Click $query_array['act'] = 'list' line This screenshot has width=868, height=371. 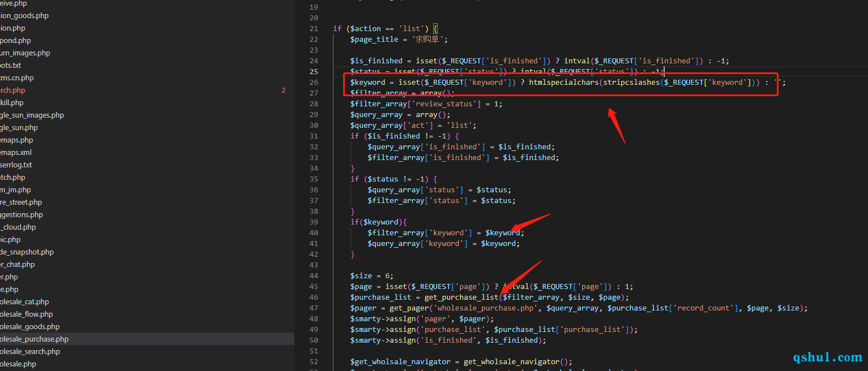click(x=413, y=126)
